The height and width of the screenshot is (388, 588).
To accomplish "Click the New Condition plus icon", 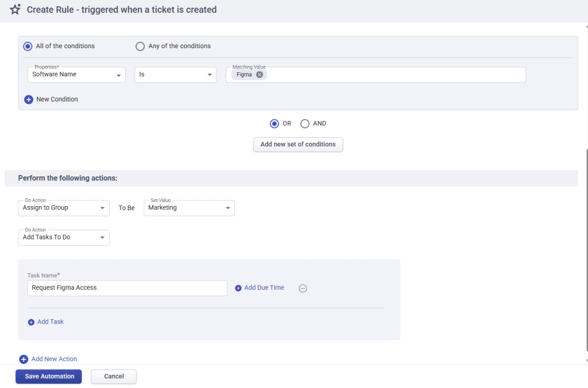I will [29, 99].
